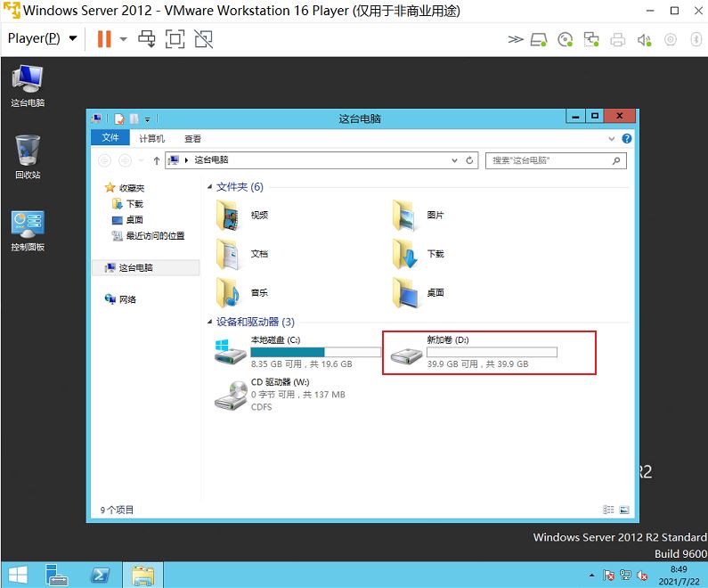Viewport: 708px width, 588px height.
Task: Click network adapter icon in VMware toolbar
Action: pos(591,40)
